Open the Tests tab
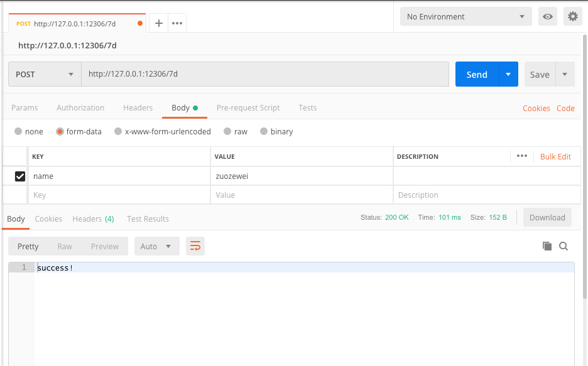Image resolution: width=588 pixels, height=366 pixels. coord(307,108)
